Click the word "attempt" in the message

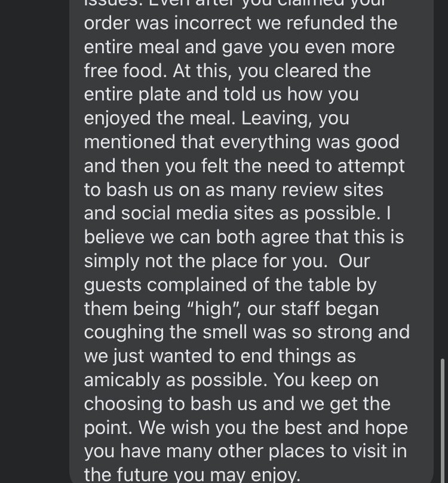click(371, 166)
